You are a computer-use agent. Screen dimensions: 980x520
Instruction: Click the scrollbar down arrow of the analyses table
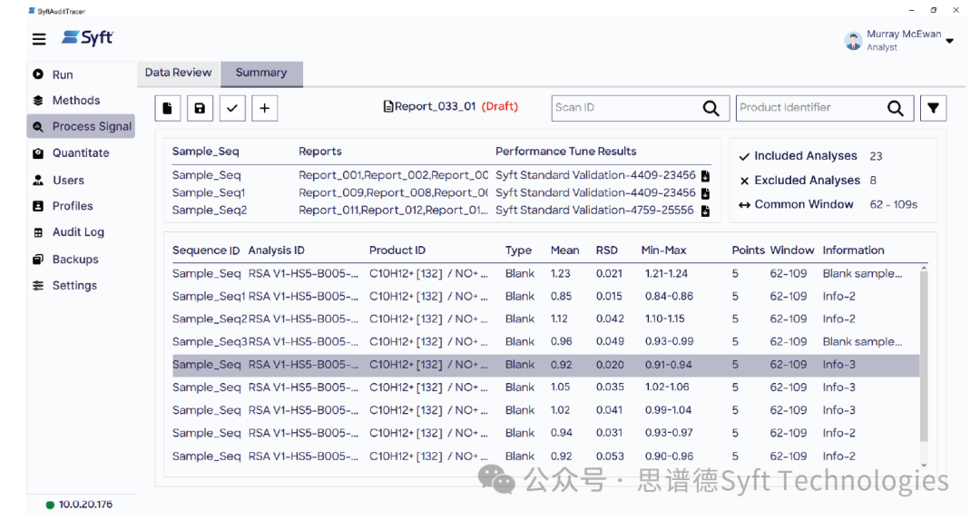click(x=924, y=465)
